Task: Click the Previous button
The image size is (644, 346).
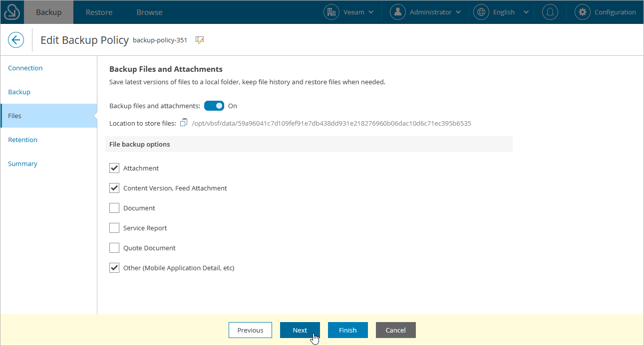Action: (x=250, y=330)
